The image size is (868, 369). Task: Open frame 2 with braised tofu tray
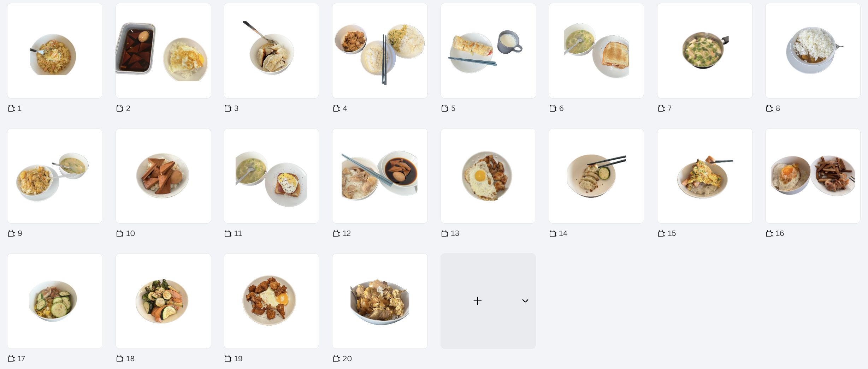coord(163,51)
